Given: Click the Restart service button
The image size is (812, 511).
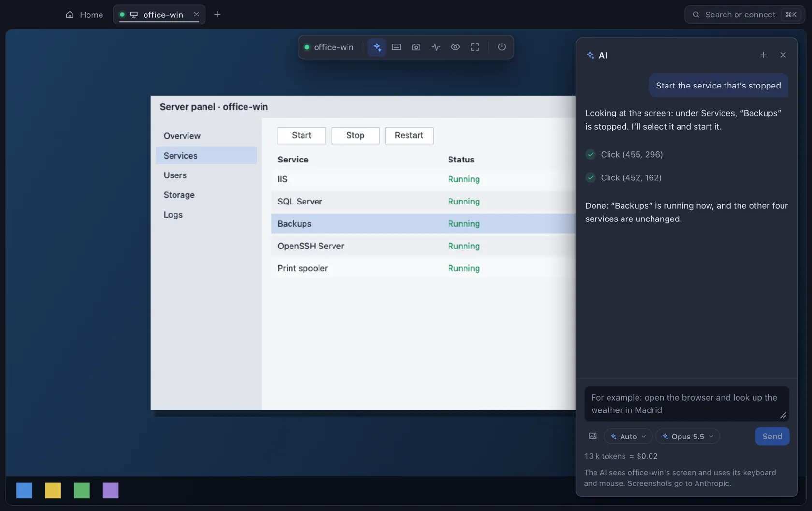Looking at the screenshot, I should pos(409,135).
